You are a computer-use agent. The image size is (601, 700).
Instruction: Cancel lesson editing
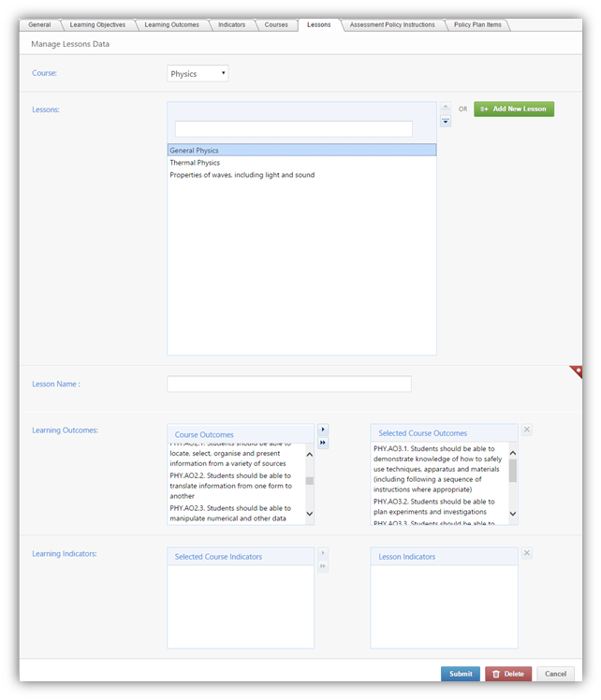(x=555, y=674)
